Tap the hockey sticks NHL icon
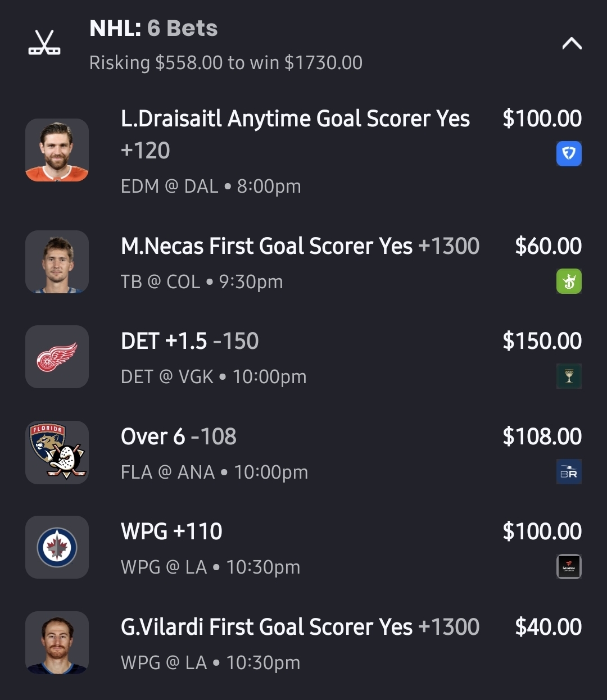607x700 pixels. [x=44, y=43]
